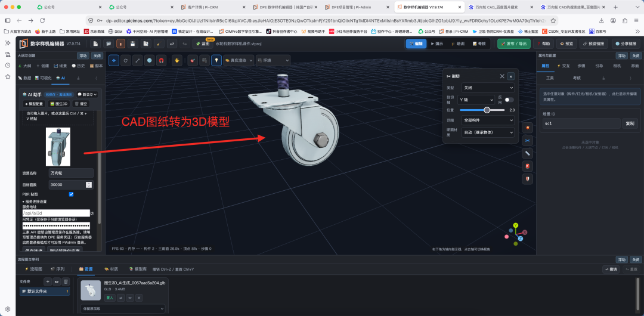Select the 默认文件夹 folder item
Viewport: 644px width, 316px height.
44,292
